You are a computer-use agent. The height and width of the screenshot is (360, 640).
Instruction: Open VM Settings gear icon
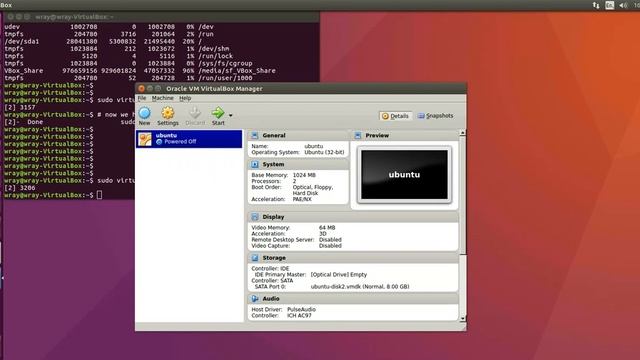point(168,113)
